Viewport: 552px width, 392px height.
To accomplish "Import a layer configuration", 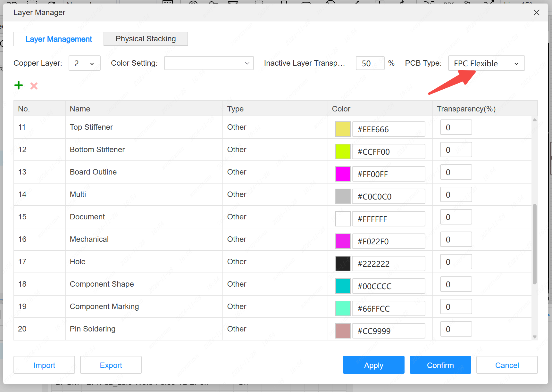I will tap(44, 365).
